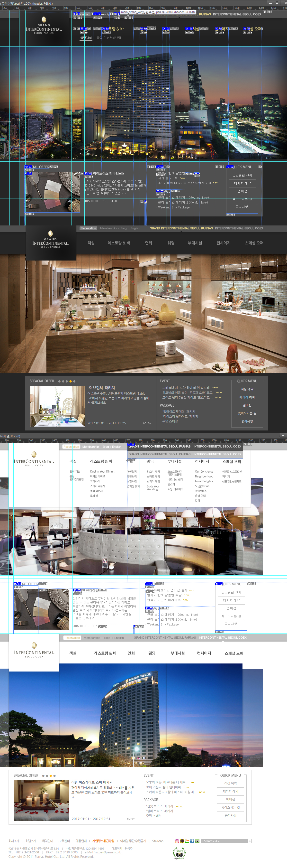This screenshot has width=287, height=868.
Task: Click 공지사항 in bottom white Quick Menu
Action: [231, 815]
